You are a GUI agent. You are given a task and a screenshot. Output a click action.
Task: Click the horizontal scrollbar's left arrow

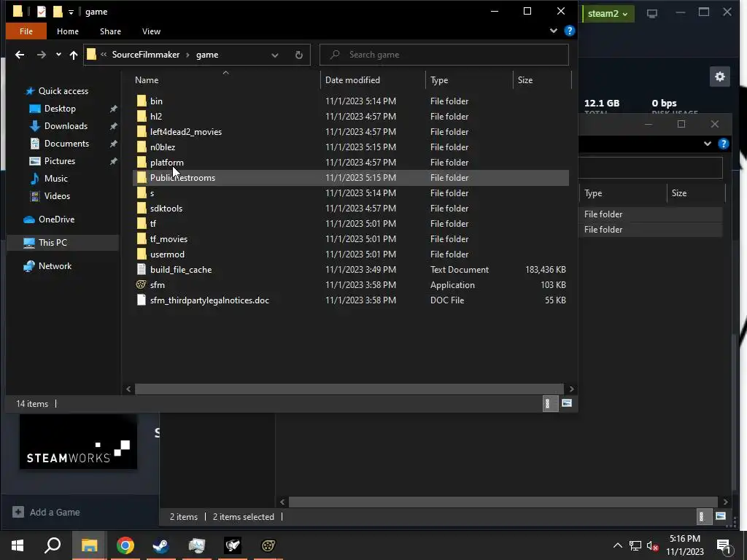(x=128, y=389)
